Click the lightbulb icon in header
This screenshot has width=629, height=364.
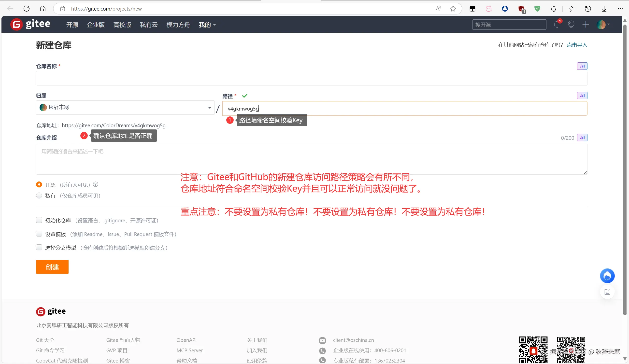[571, 25]
